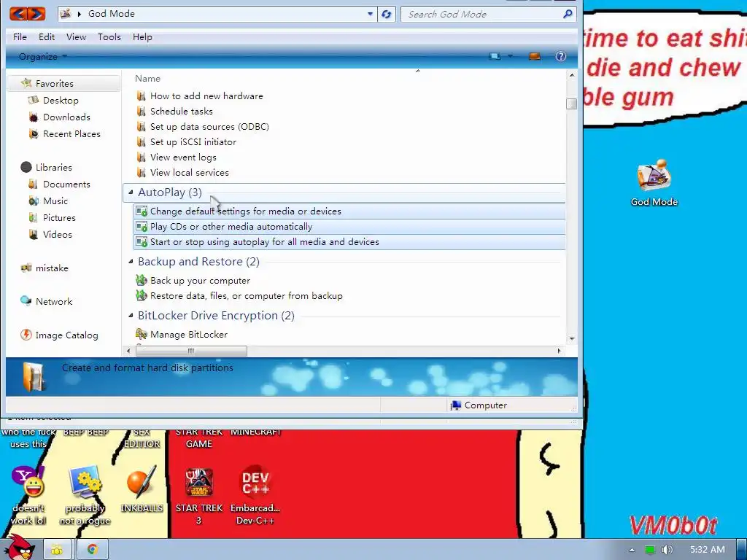Viewport: 747px width, 560px height.
Task: Select Set up data sources (ODBC)
Action: click(209, 126)
